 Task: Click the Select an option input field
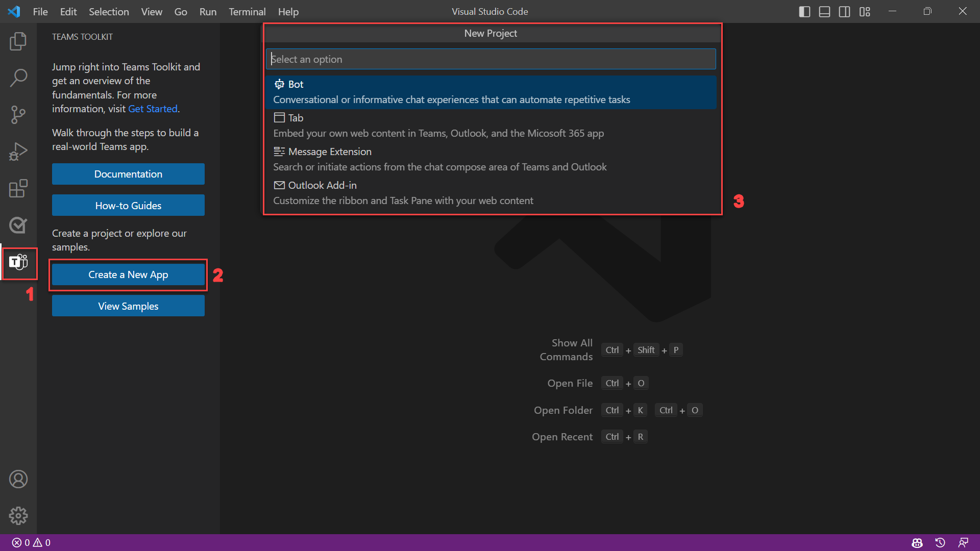(491, 59)
